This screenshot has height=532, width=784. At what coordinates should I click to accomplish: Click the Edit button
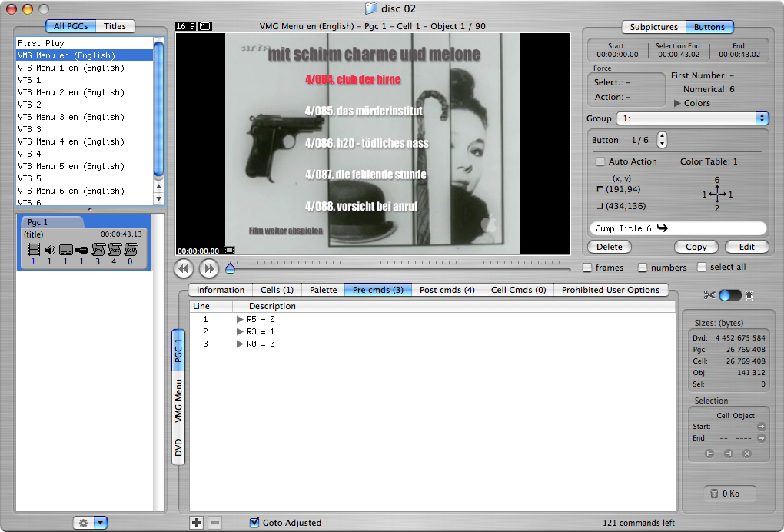(746, 247)
